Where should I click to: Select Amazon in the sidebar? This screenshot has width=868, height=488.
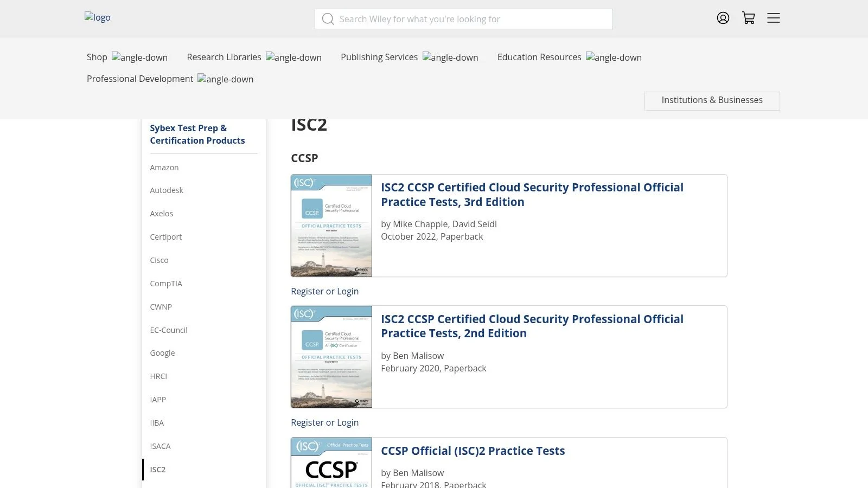[x=164, y=168]
